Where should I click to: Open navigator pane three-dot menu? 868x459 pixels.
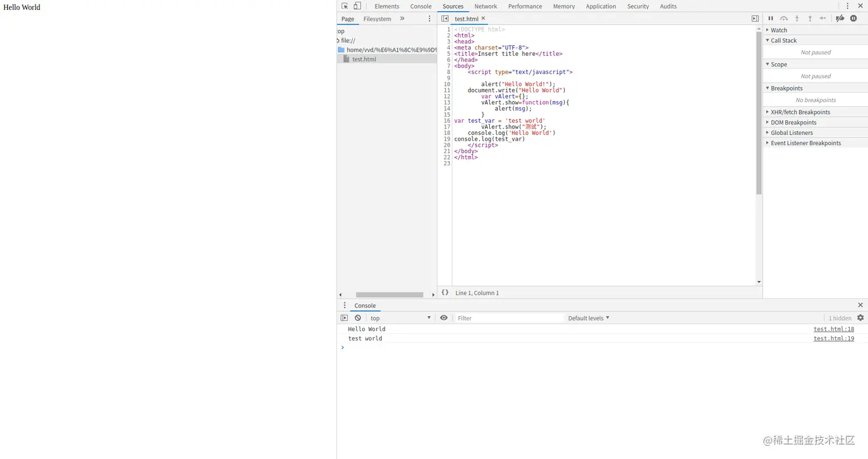pyautogui.click(x=429, y=19)
